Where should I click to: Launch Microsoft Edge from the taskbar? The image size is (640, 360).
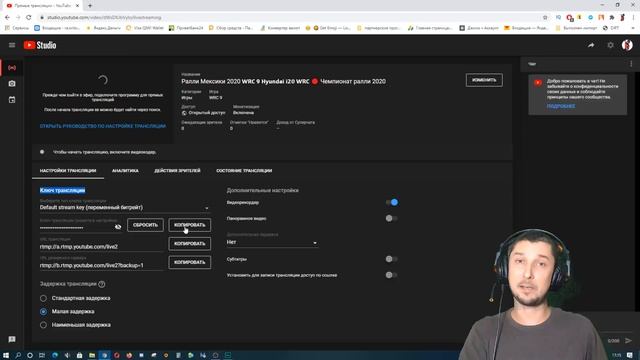[55, 356]
